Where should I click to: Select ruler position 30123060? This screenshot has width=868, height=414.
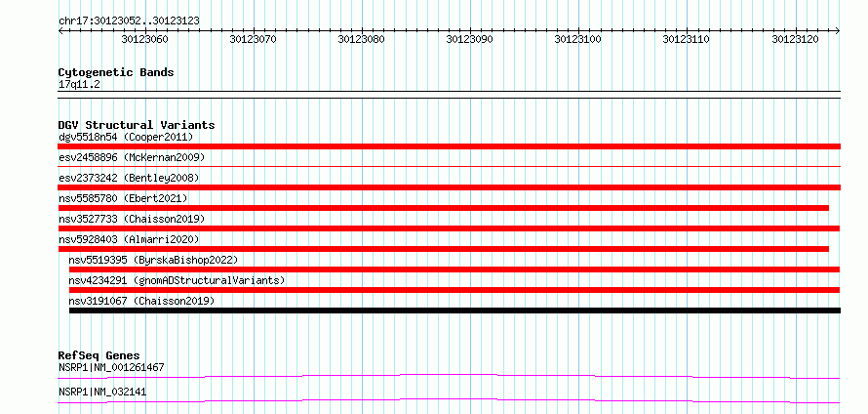tap(145, 39)
